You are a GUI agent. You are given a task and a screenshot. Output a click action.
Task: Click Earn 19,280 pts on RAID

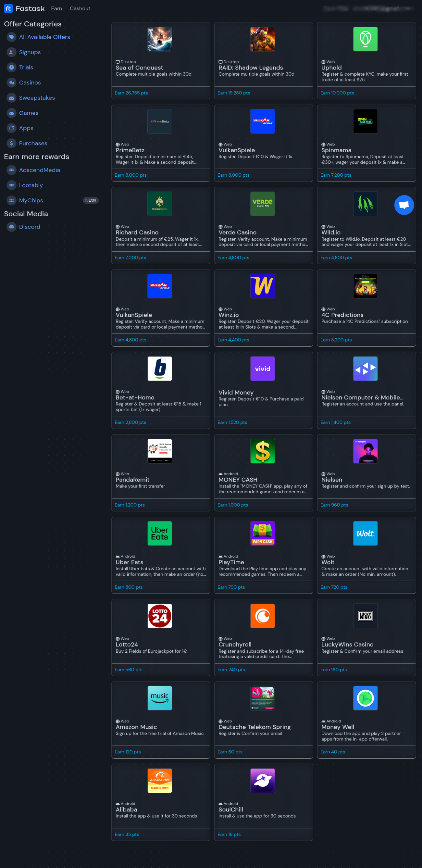[x=234, y=93]
